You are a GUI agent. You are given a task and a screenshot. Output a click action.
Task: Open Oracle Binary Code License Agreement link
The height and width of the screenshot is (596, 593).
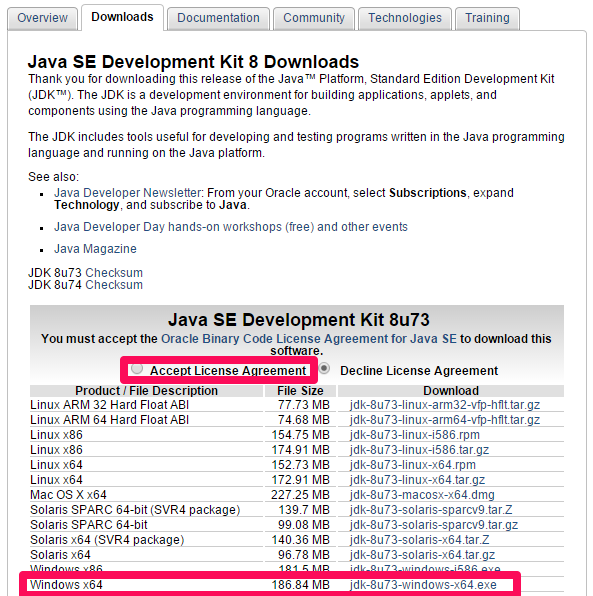click(309, 339)
